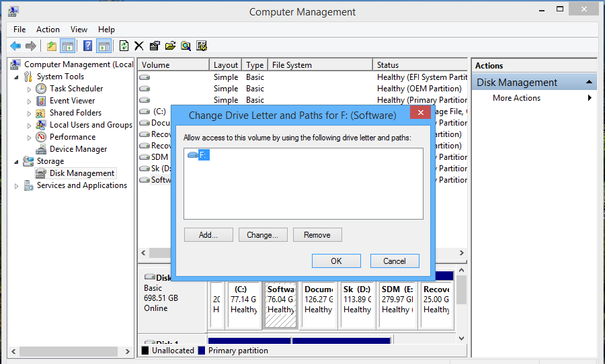Click drive icon of the SDM volume row
605x364 pixels.
pyautogui.click(x=145, y=157)
